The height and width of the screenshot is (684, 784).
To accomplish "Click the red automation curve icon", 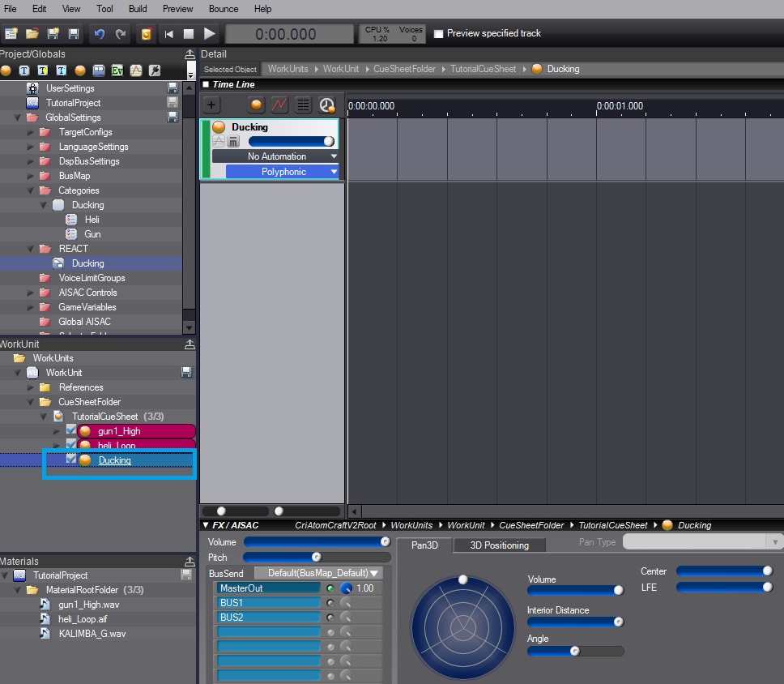I will (279, 105).
